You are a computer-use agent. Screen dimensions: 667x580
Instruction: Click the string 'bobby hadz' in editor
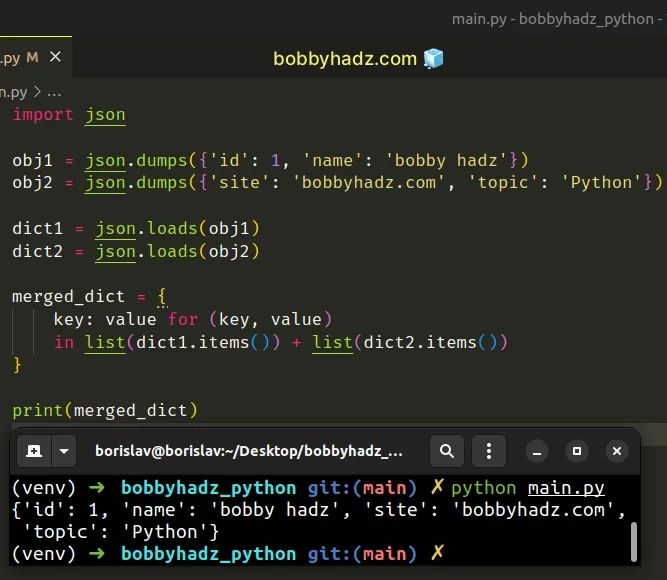point(446,160)
